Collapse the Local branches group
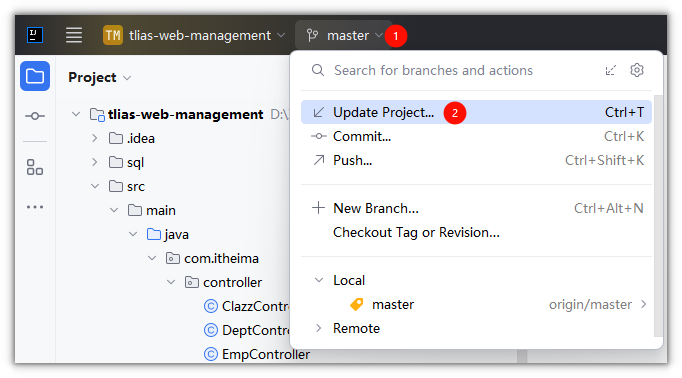682x378 pixels. (x=319, y=280)
